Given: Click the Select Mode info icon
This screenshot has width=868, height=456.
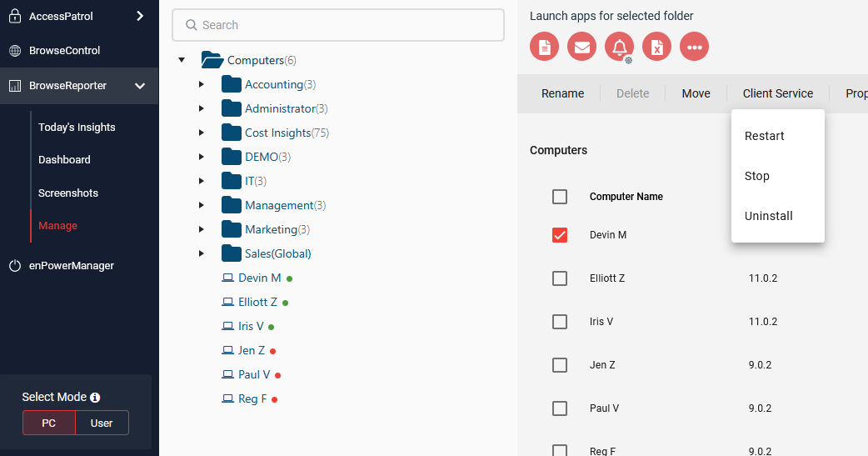Looking at the screenshot, I should point(95,398).
